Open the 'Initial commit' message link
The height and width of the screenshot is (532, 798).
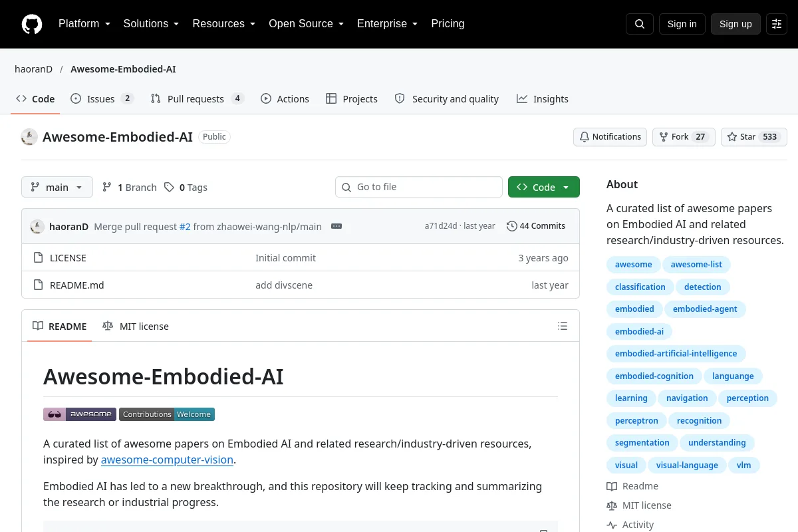(286, 258)
